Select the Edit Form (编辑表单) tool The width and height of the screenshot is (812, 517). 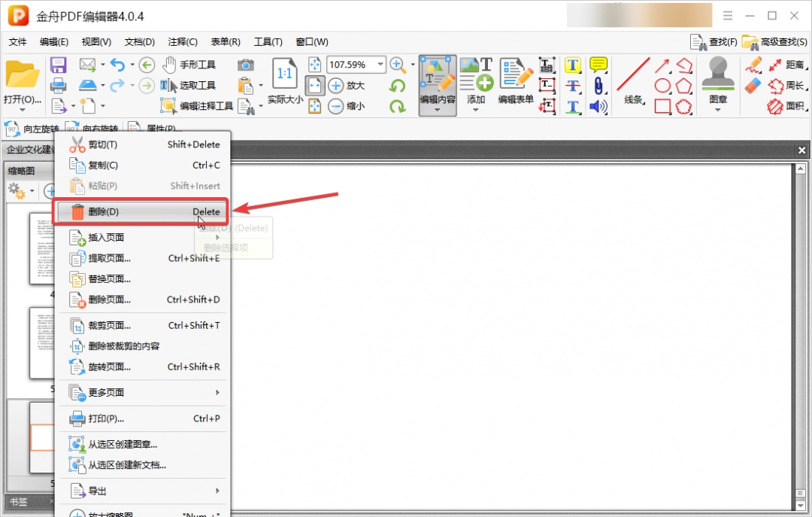pos(516,81)
